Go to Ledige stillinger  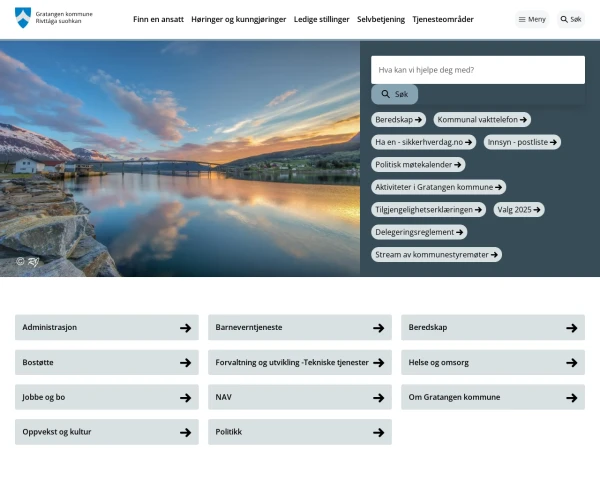[321, 19]
